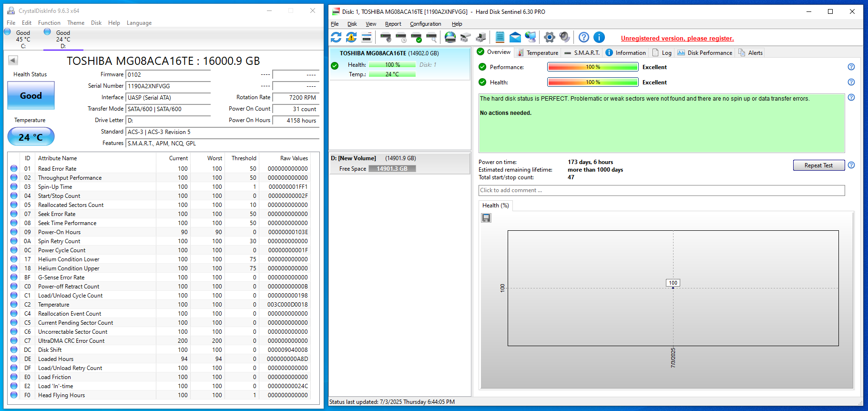The image size is (868, 411).
Task: Click the Health 100 % bar in Overview
Action: coord(593,82)
